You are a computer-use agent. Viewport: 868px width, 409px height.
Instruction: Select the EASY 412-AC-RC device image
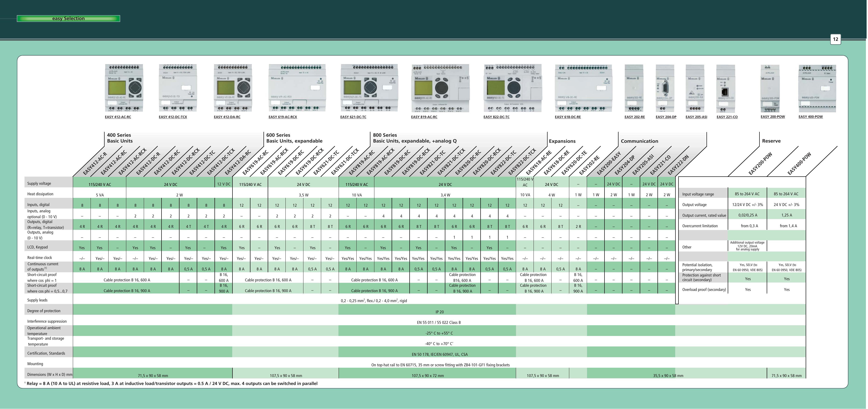coord(124,87)
